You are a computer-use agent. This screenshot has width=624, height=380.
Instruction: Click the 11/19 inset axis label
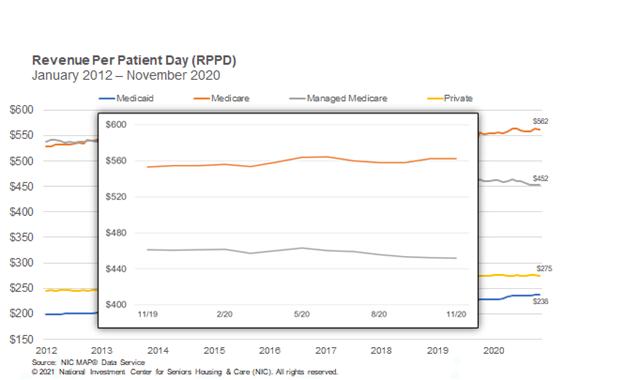148,314
